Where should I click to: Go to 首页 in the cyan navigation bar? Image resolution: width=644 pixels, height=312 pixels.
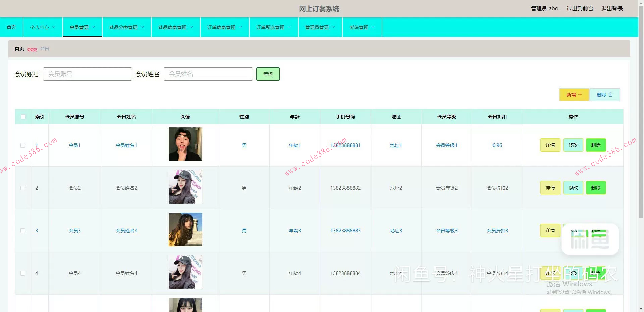click(x=11, y=27)
